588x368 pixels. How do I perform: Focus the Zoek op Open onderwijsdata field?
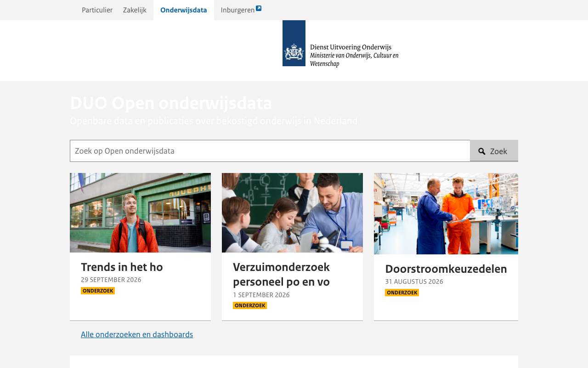click(x=270, y=151)
